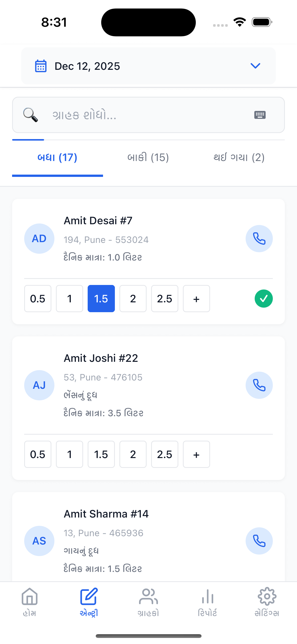Set 0.5 liter for Amit Joshi

point(38,454)
